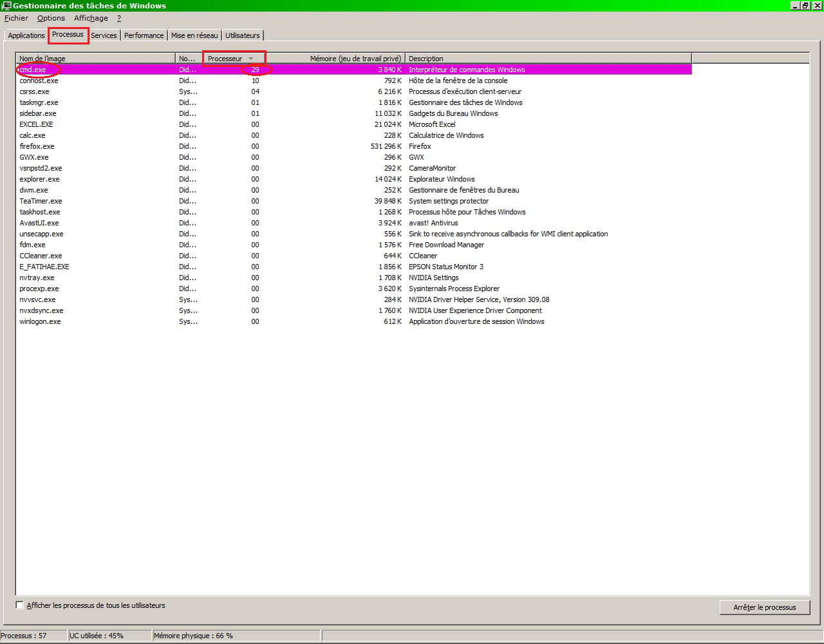The height and width of the screenshot is (644, 824).
Task: Click the Processeur column sort arrow
Action: (250, 59)
